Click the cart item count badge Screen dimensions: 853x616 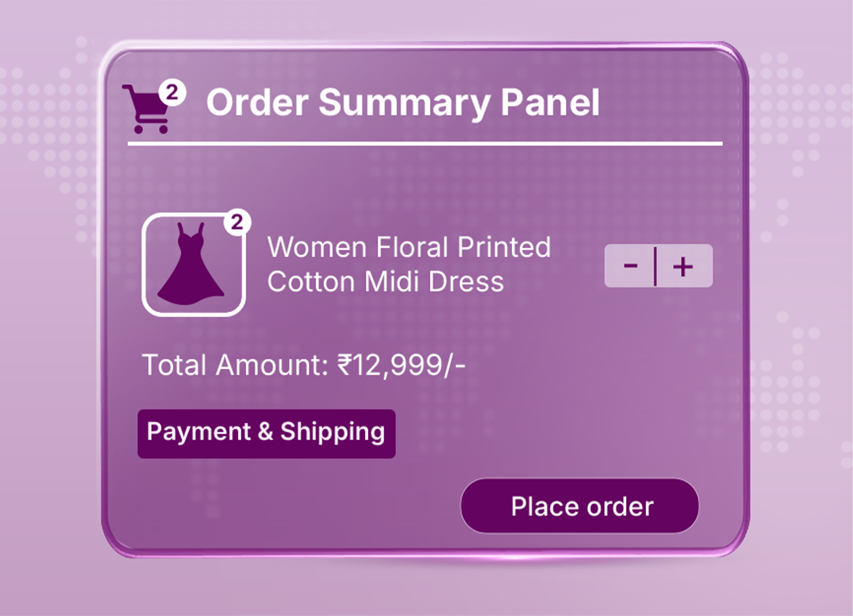[172, 92]
